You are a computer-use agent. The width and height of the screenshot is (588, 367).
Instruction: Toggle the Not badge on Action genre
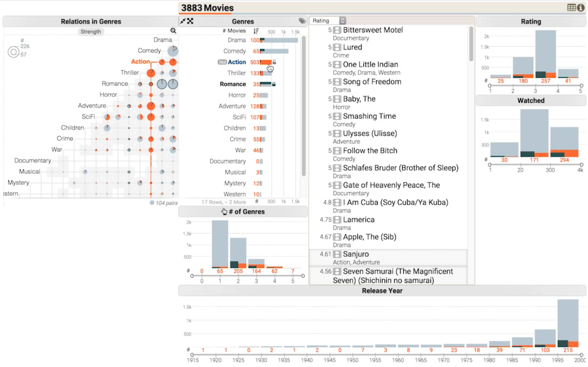222,62
